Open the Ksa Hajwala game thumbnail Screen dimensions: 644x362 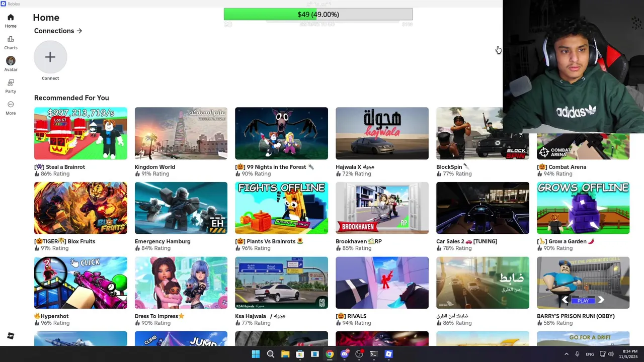(281, 283)
